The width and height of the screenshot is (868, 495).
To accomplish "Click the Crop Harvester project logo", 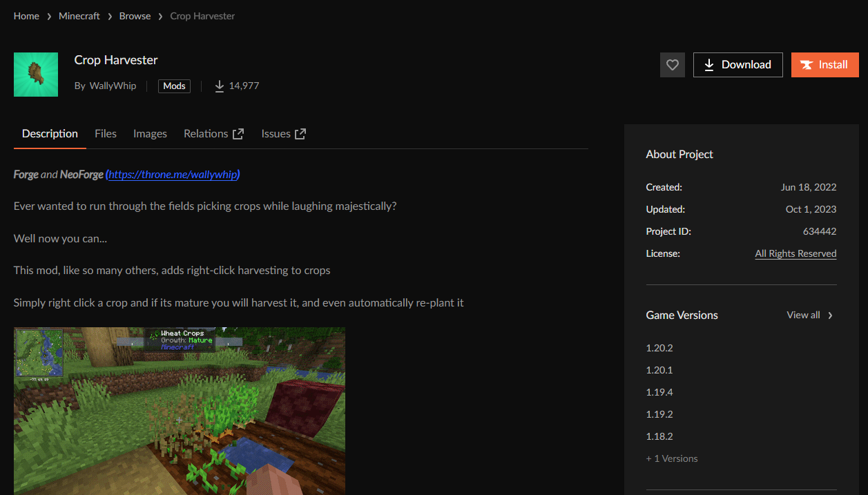I will [35, 75].
